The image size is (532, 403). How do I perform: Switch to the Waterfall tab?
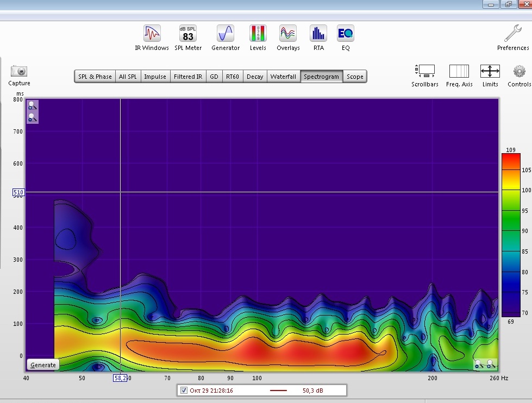tap(283, 77)
